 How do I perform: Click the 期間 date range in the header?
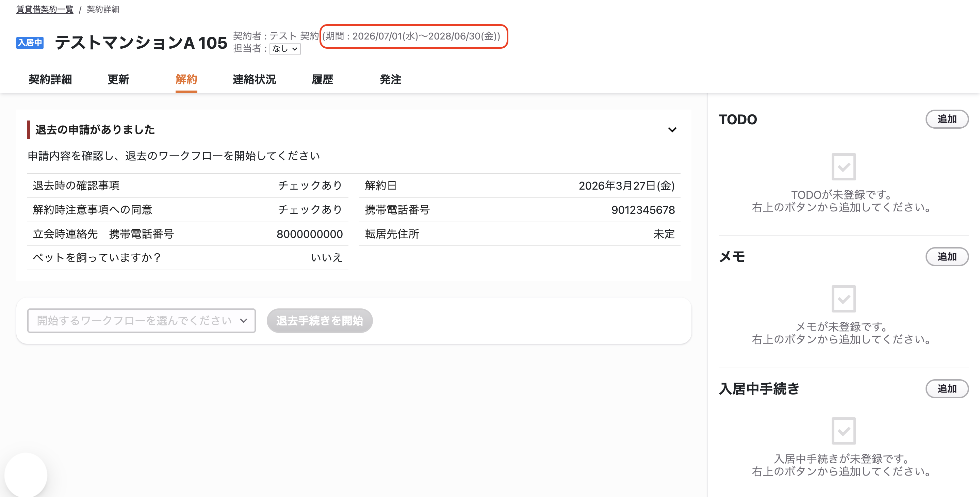[x=411, y=36]
